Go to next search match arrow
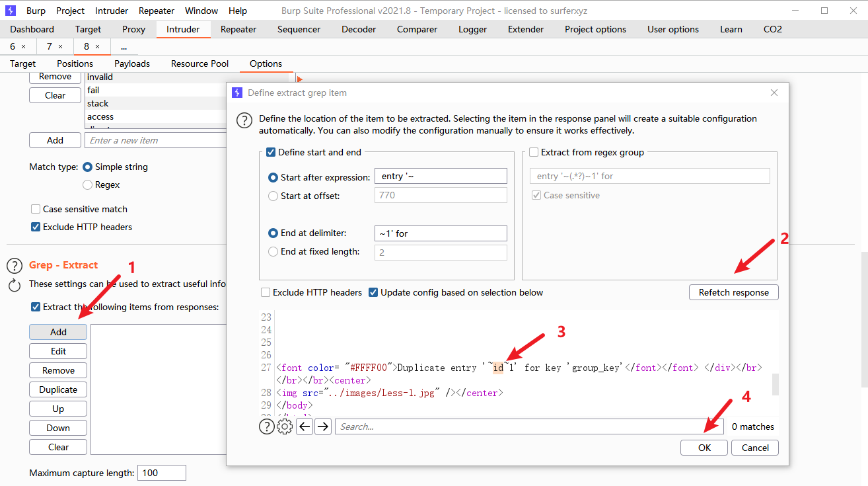Image resolution: width=868 pixels, height=486 pixels. point(323,426)
